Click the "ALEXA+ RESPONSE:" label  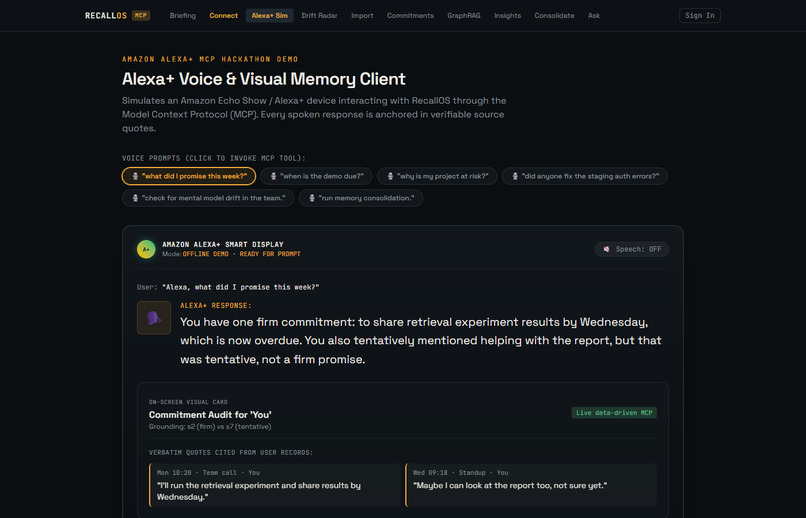click(216, 306)
